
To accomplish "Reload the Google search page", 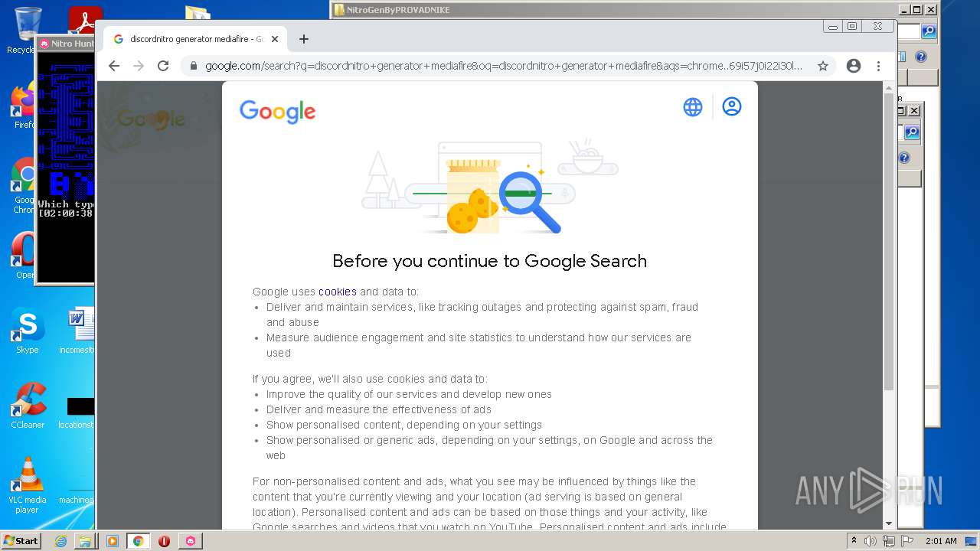I will tap(163, 66).
